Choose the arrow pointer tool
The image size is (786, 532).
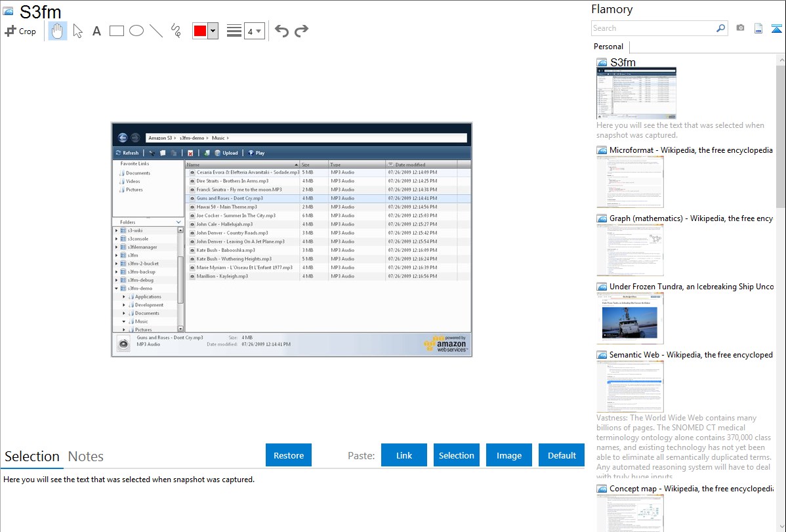(x=77, y=31)
